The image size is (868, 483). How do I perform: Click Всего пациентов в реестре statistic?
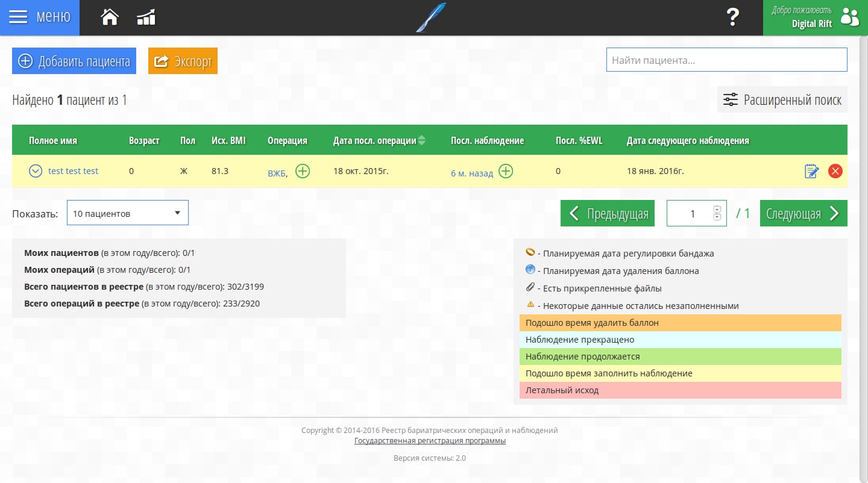(144, 287)
